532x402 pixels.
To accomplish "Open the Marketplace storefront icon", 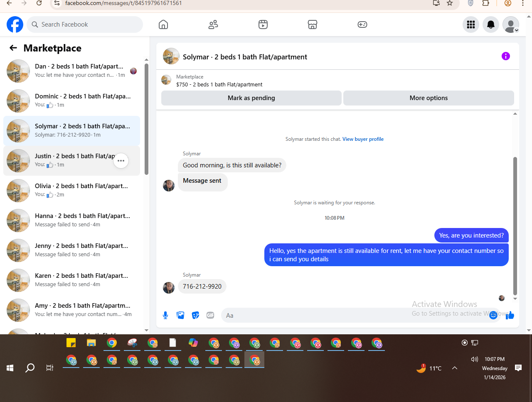I will click(x=313, y=25).
